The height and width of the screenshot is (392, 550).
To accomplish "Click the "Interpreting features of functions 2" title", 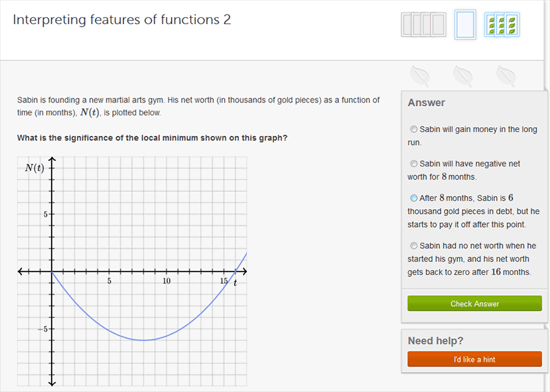I will (x=122, y=20).
